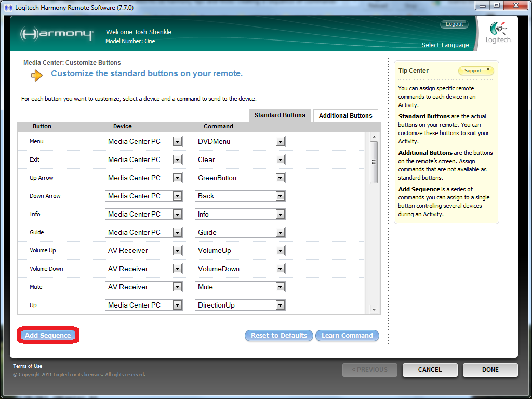Viewport: 532px width, 399px height.
Task: Open the Select Language option
Action: (x=445, y=45)
